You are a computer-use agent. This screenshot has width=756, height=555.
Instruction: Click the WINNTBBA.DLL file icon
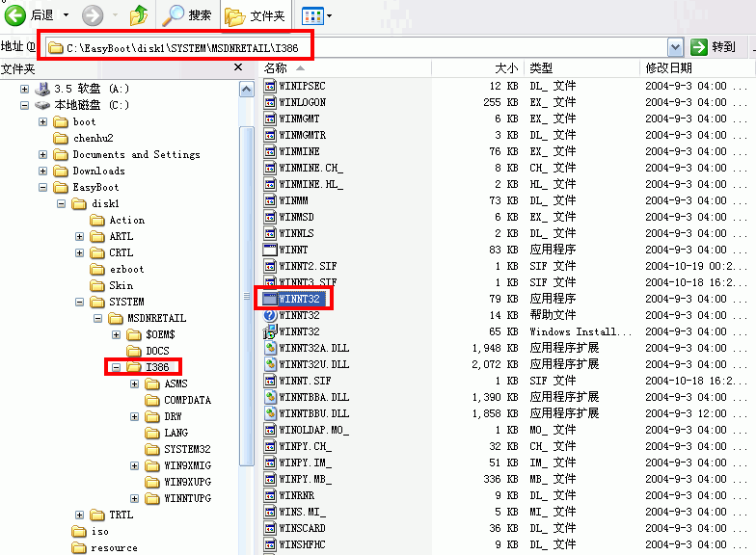pos(270,397)
